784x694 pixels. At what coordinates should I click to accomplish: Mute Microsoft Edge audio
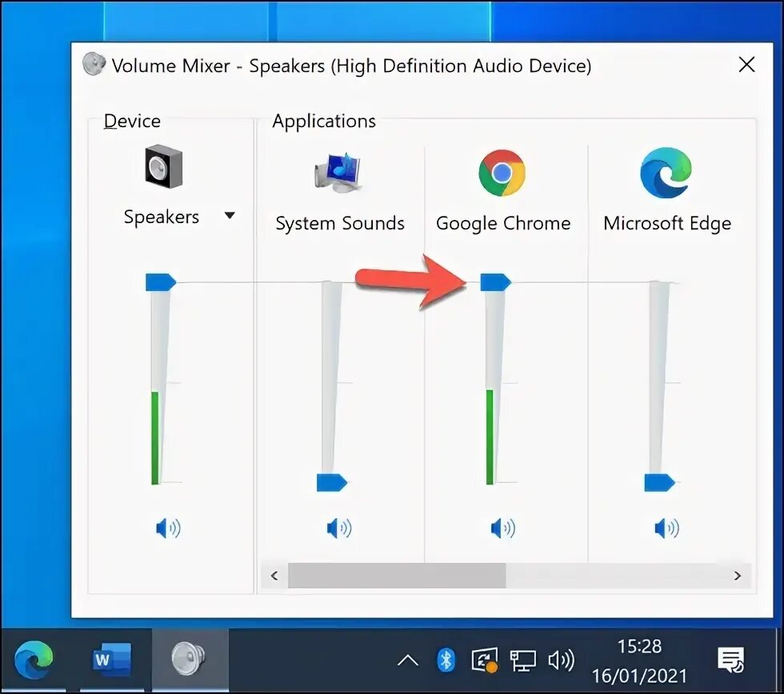tap(666, 528)
